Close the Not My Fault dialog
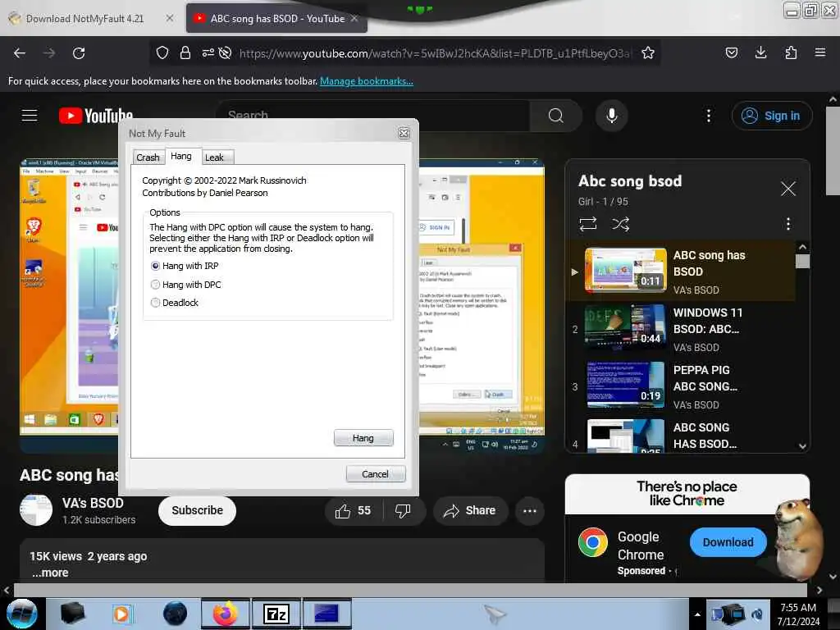 coord(404,134)
